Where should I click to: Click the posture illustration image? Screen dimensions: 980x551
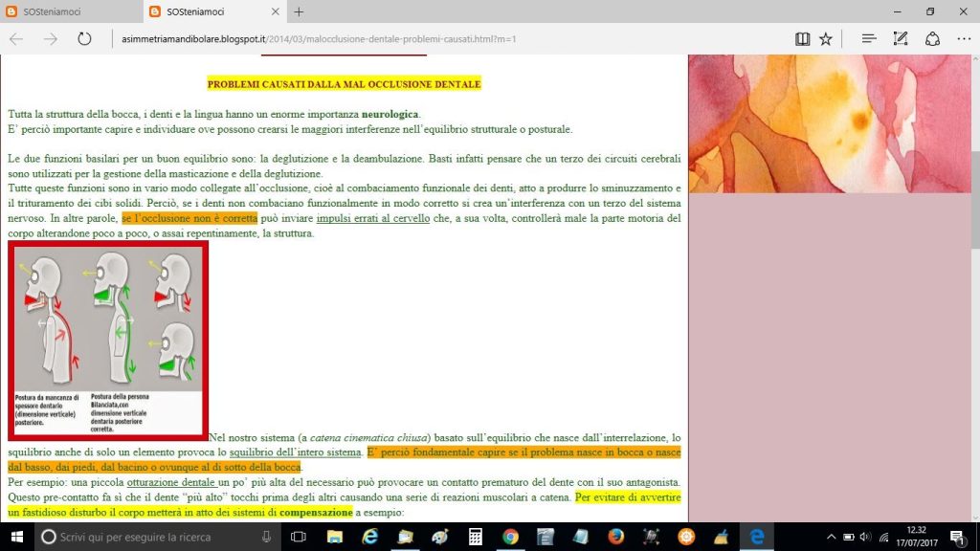click(107, 341)
